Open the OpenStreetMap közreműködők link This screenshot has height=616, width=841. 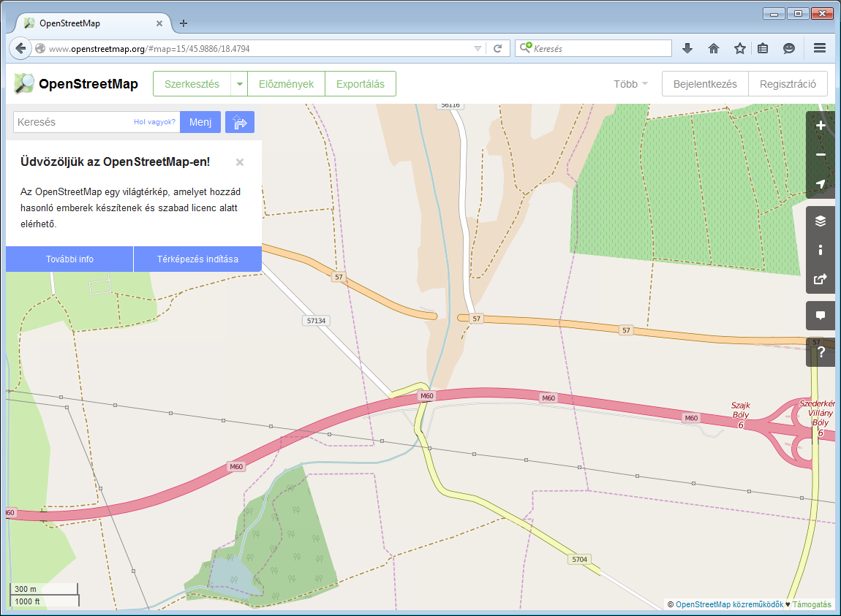[x=729, y=604]
